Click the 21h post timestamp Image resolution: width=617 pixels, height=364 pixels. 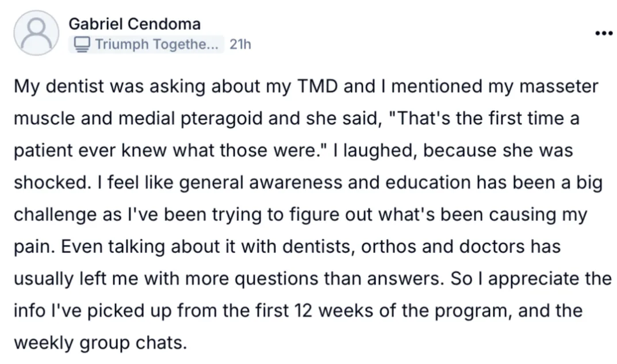(x=240, y=44)
